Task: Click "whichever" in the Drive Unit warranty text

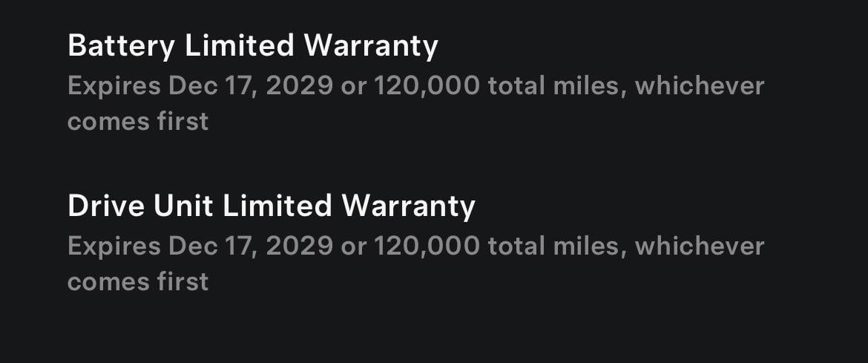Action: coord(699,246)
